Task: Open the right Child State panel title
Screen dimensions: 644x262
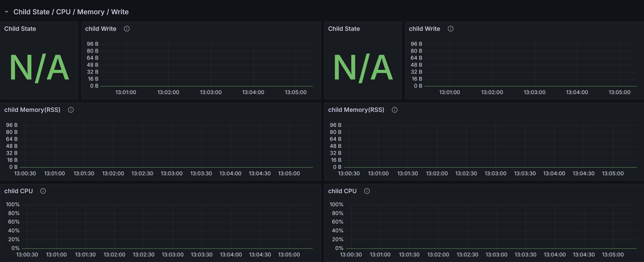Action: click(344, 29)
